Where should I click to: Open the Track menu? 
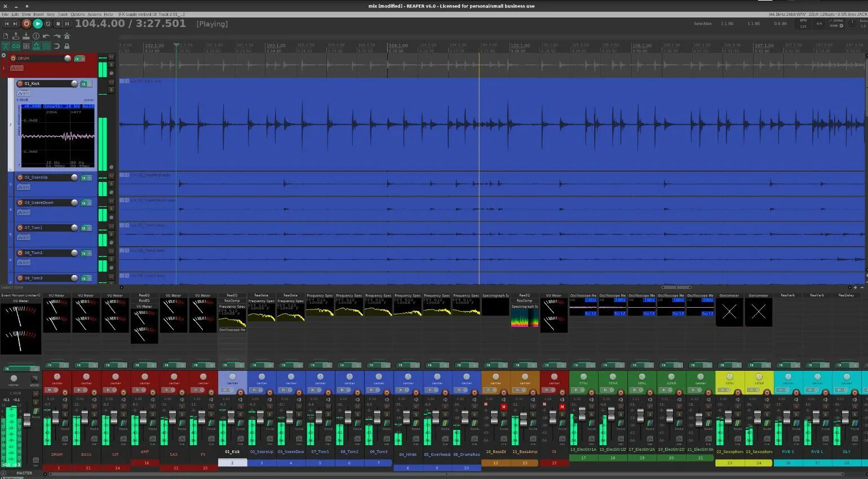point(63,14)
